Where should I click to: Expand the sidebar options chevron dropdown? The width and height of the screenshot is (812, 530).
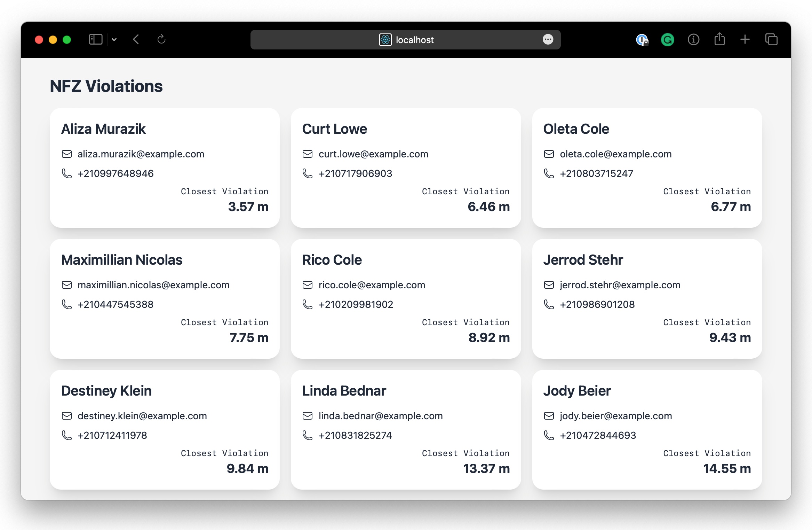[x=114, y=40]
